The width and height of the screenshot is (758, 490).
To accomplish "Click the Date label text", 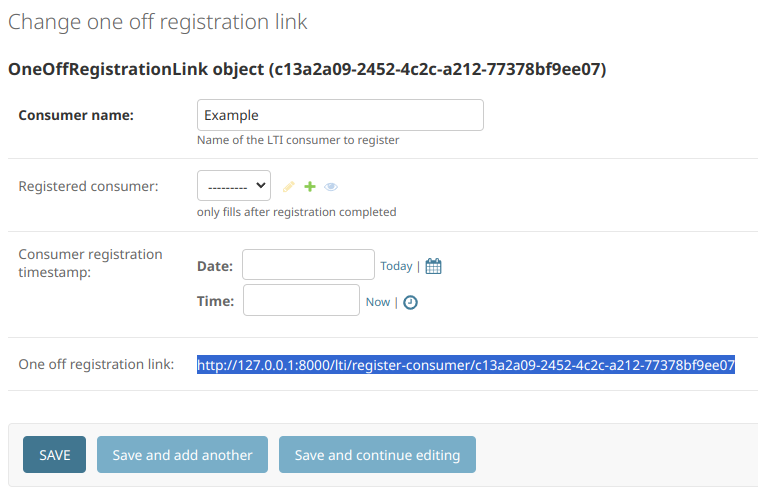I will coord(215,266).
